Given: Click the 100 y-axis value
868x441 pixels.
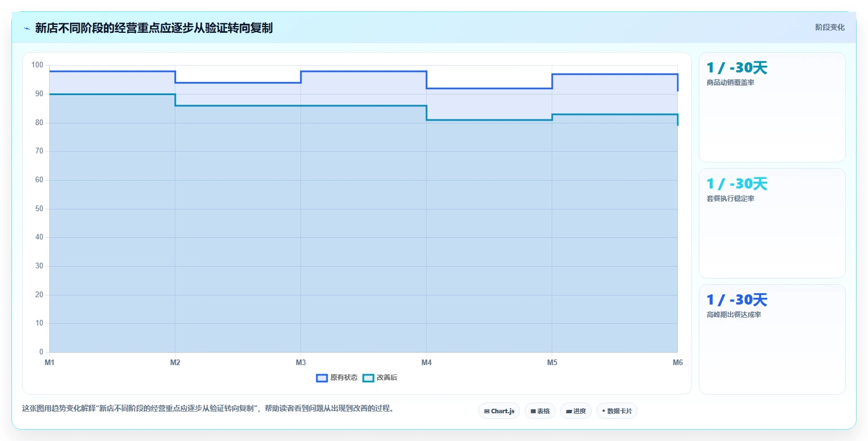Looking at the screenshot, I should (37, 65).
